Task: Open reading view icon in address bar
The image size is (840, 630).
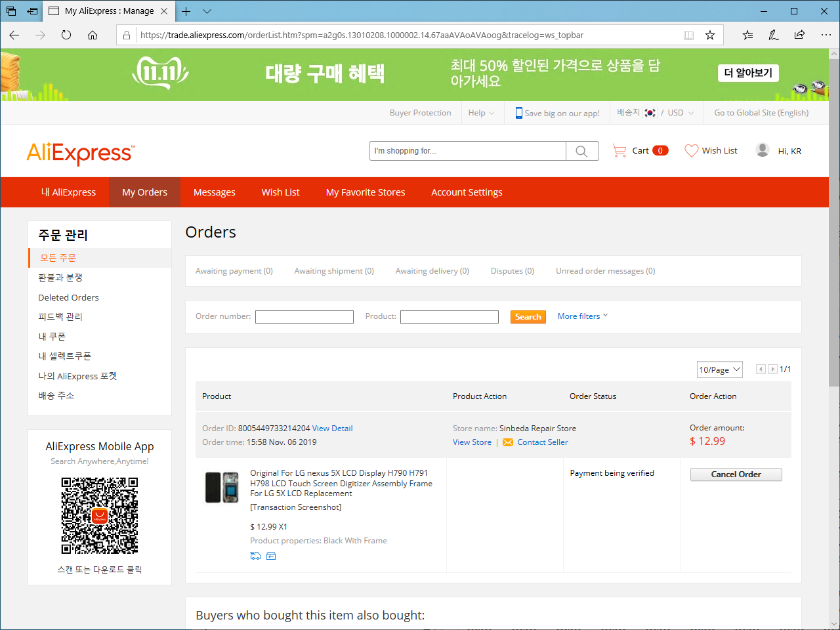Action: pos(688,35)
